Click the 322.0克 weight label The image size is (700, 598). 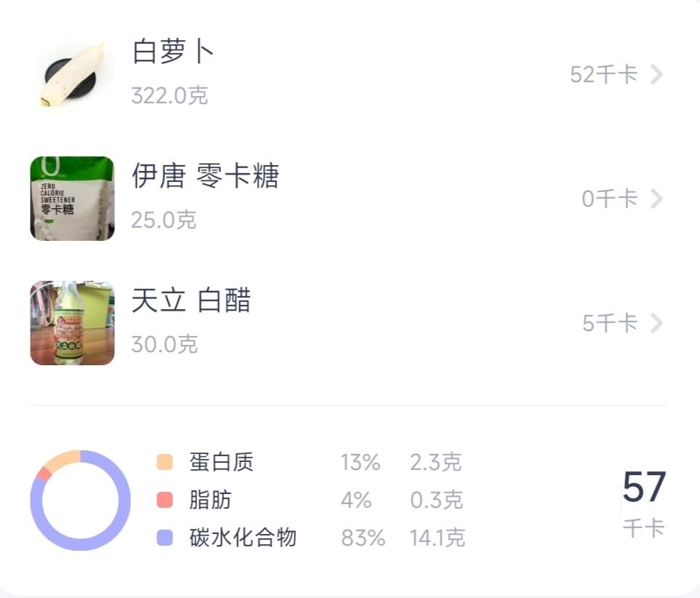click(x=169, y=95)
